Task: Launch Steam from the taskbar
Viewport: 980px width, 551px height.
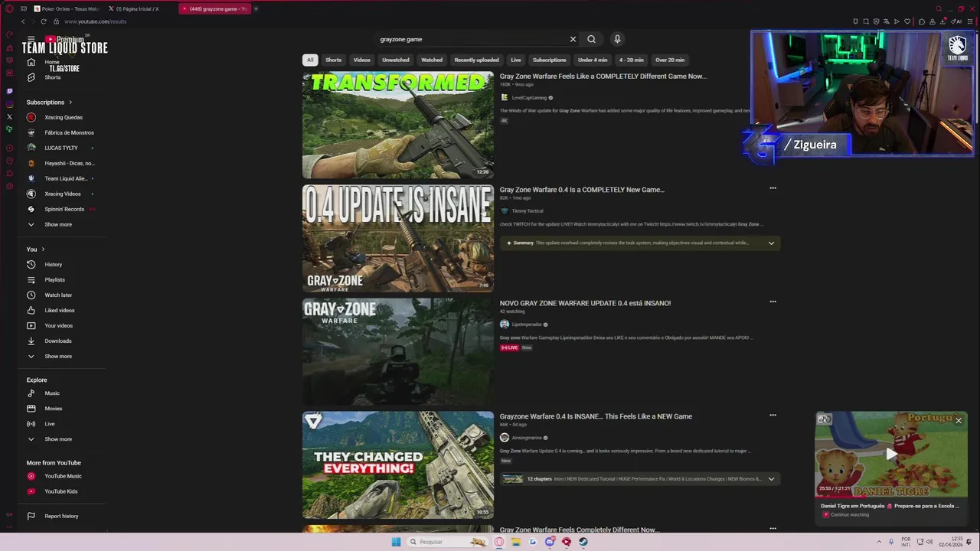Action: pos(583,542)
